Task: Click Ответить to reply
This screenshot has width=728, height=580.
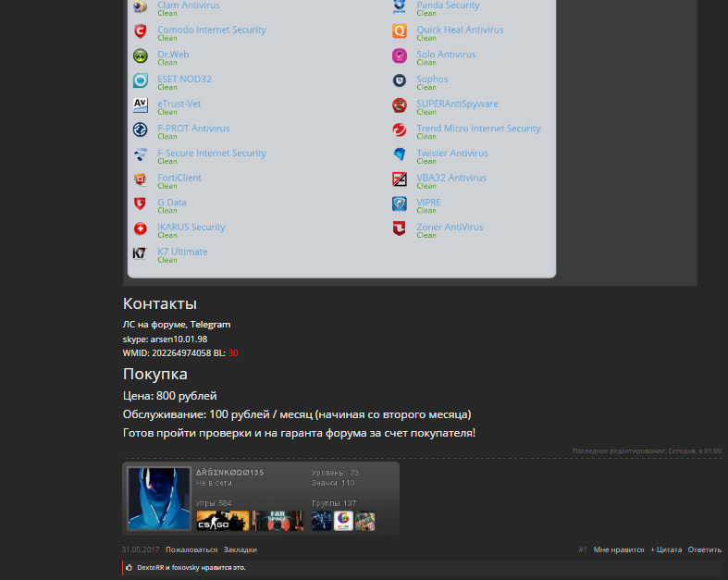Action: point(704,549)
